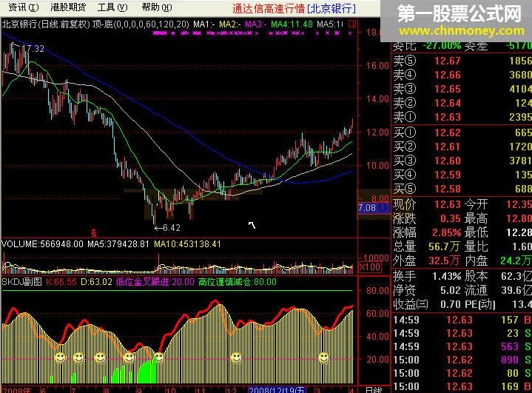This screenshot has width=532, height=393.
Task: Click the 卖② ask row at 12.64
Action: tap(462, 103)
